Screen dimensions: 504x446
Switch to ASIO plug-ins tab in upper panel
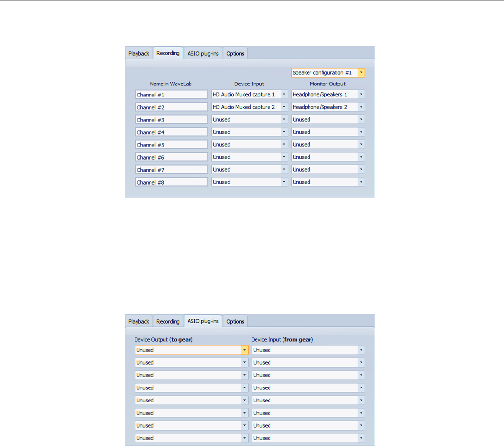(x=203, y=53)
